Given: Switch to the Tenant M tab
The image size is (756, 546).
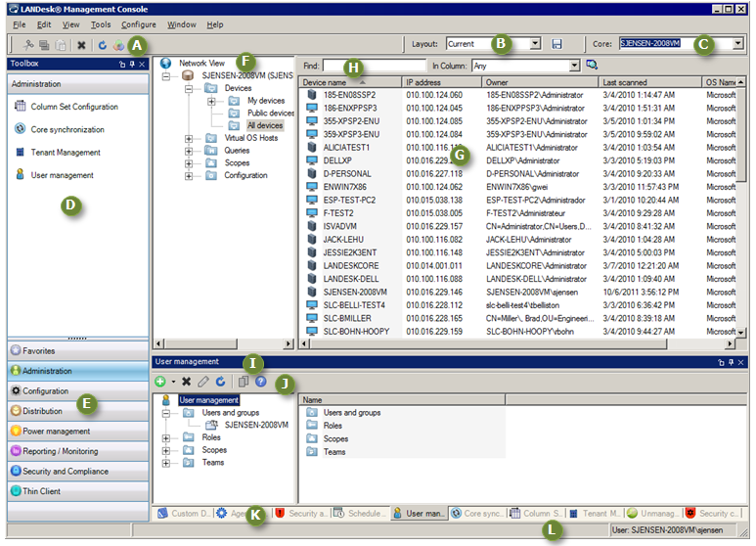Looking at the screenshot, I should (x=596, y=514).
